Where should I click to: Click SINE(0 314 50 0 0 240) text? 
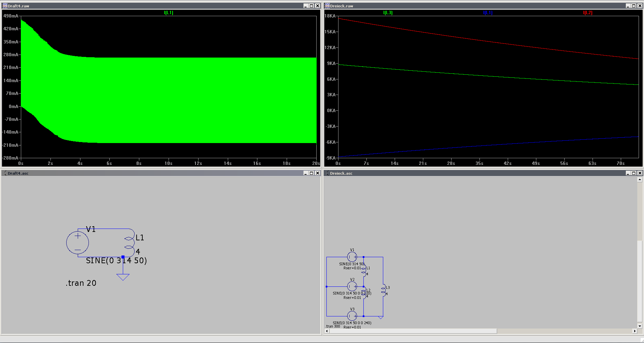(352, 323)
